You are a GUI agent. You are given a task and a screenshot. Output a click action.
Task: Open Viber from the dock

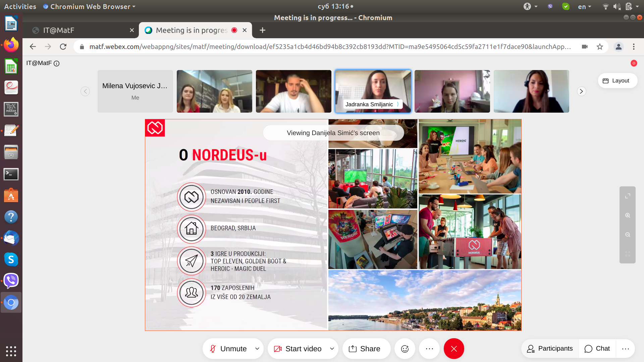[x=11, y=281]
